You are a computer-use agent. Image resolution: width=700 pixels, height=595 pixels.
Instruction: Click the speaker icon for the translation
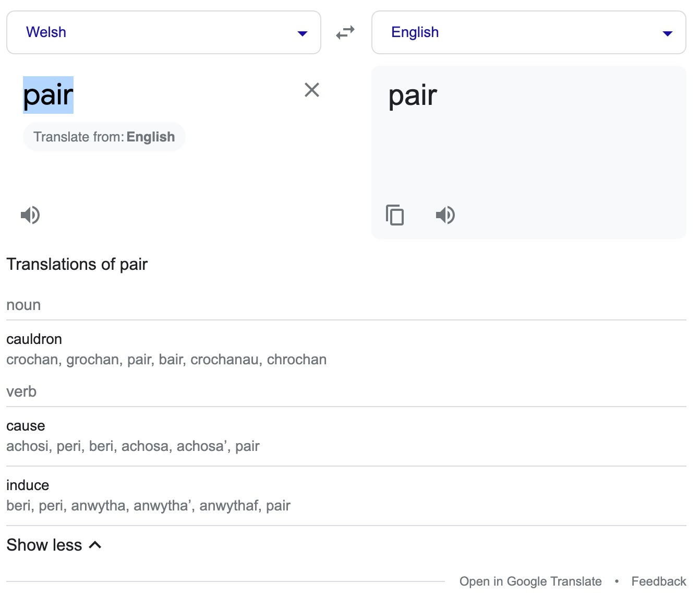point(445,215)
